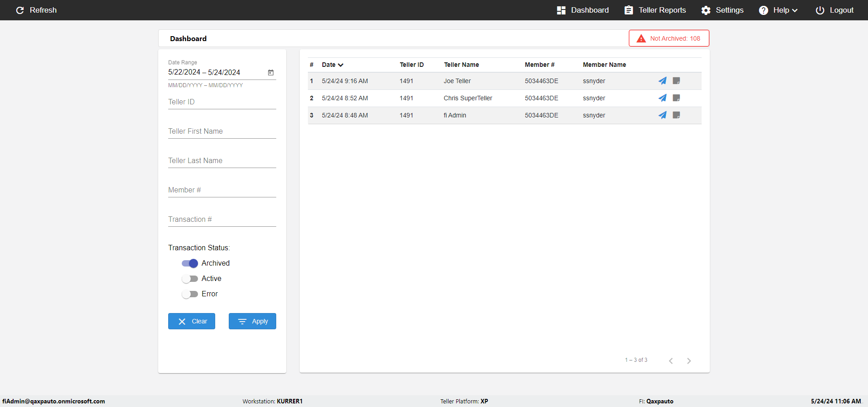Focus the Member # filter field
Viewport: 868px width, 407px height.
(x=222, y=190)
